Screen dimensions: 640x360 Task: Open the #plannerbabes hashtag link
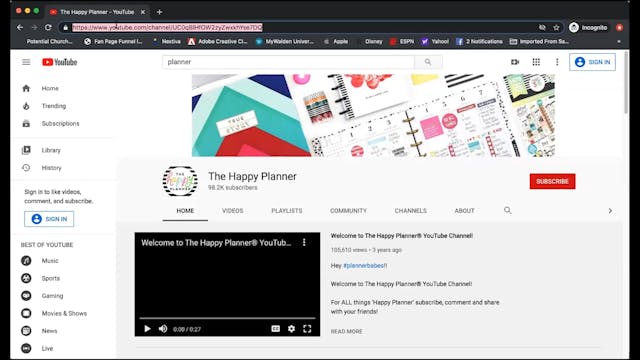click(363, 266)
